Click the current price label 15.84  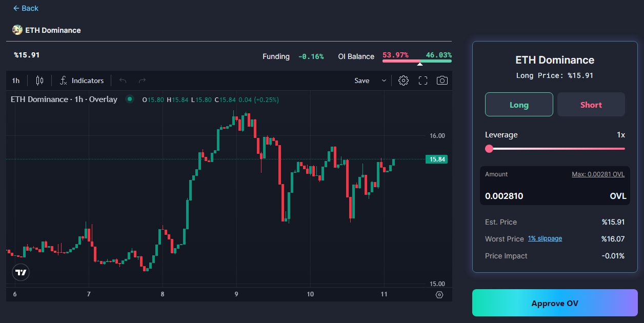pyautogui.click(x=437, y=159)
